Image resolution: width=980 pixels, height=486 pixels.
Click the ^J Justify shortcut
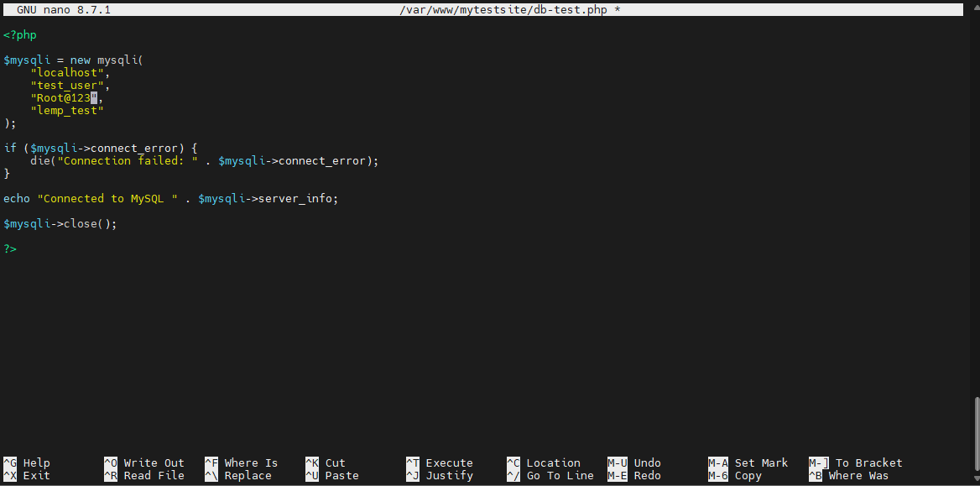[440, 475]
